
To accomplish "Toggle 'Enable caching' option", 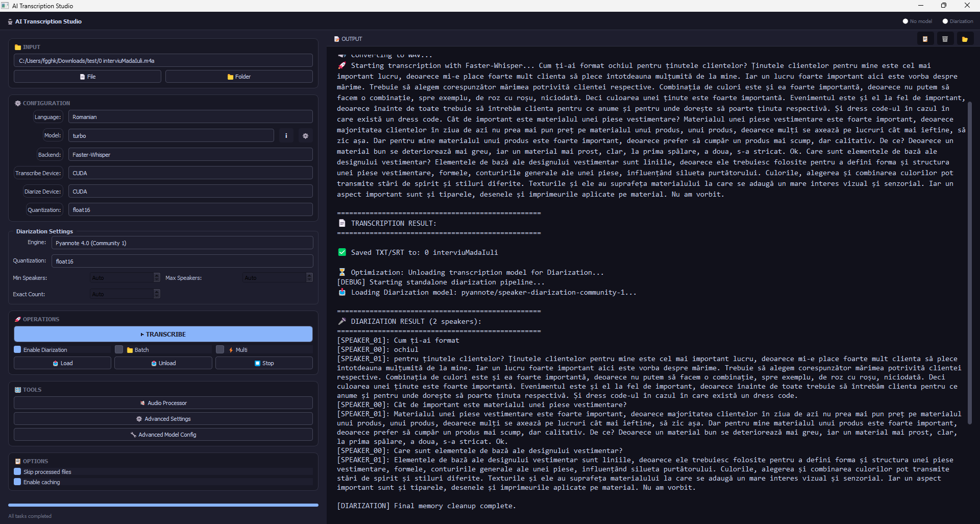I will pyautogui.click(x=17, y=482).
